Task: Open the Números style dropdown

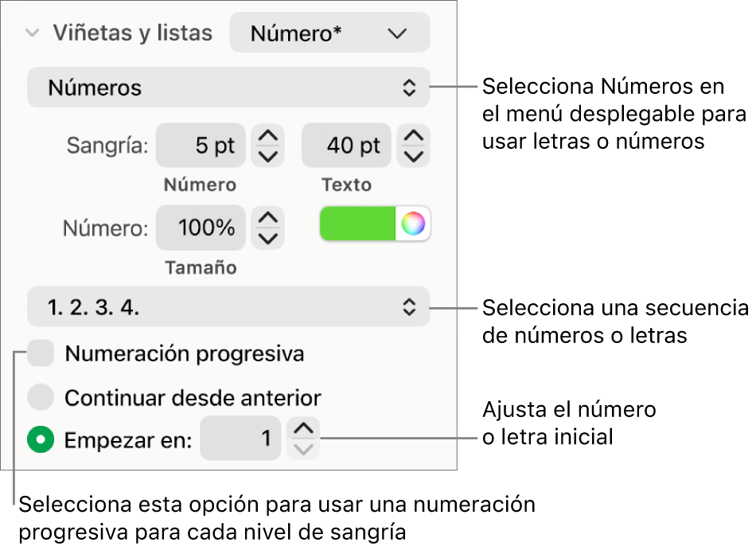Action: click(228, 88)
